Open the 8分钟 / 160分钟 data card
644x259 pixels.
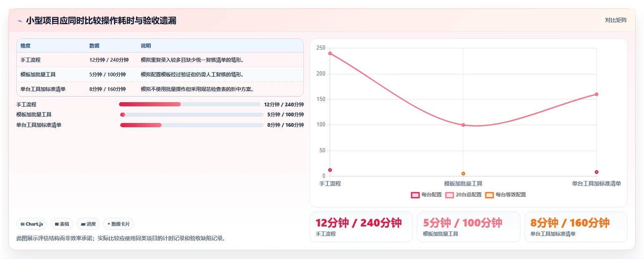tap(576, 227)
